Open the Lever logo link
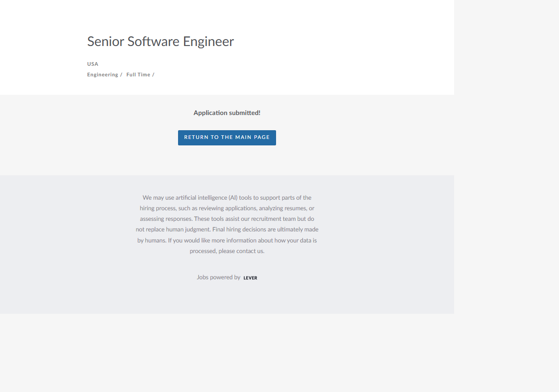Screen dimensions: 559x392 click(x=250, y=278)
